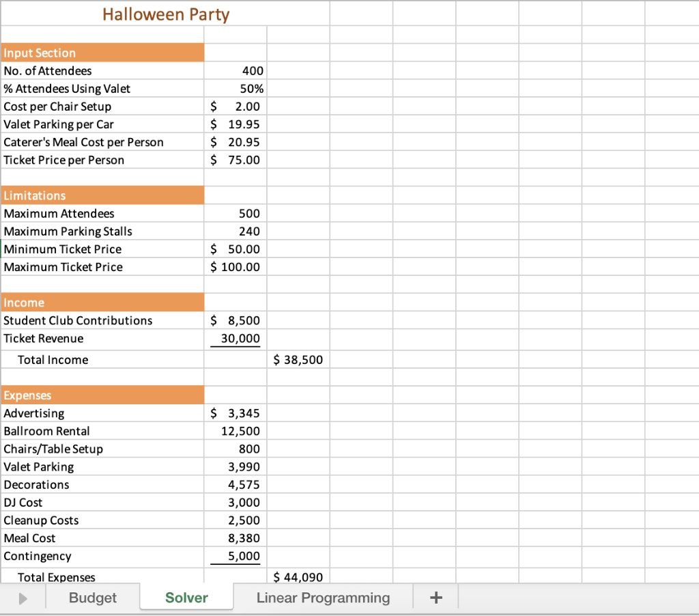Select the Total Expenses value $44,090
Viewport: 699px width, 616px height.
click(x=298, y=577)
